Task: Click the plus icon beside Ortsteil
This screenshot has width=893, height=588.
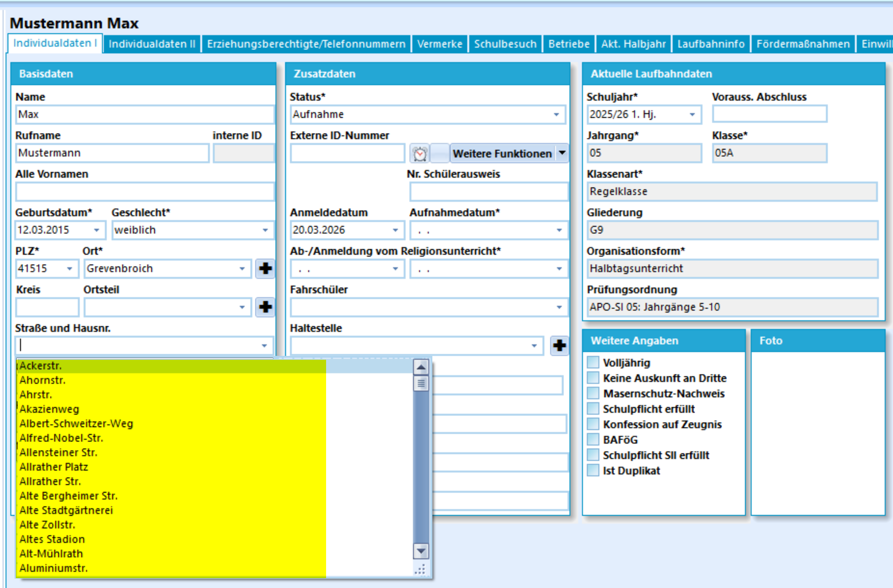Action: [x=265, y=307]
